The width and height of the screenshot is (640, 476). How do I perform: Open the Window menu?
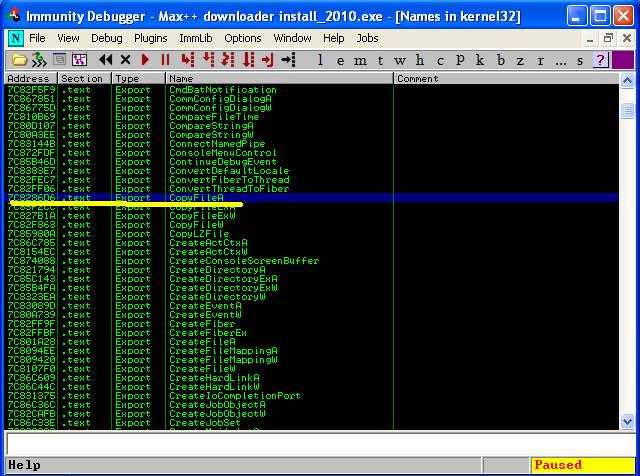pyautogui.click(x=292, y=38)
